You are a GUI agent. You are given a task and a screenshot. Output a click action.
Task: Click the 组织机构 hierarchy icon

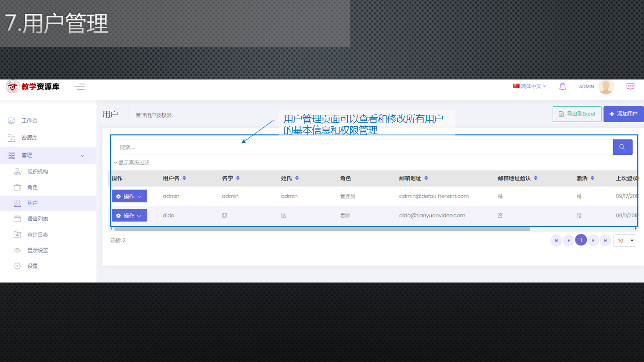coord(17,172)
